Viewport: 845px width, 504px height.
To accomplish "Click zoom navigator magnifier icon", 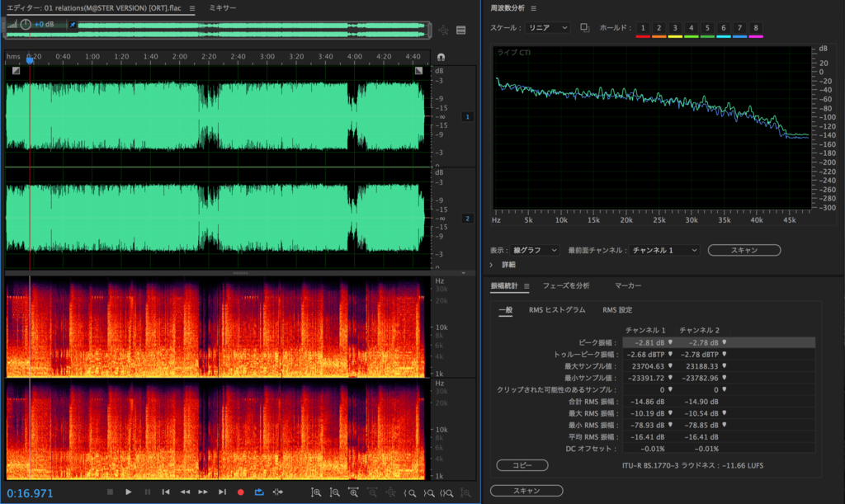I will point(443,31).
